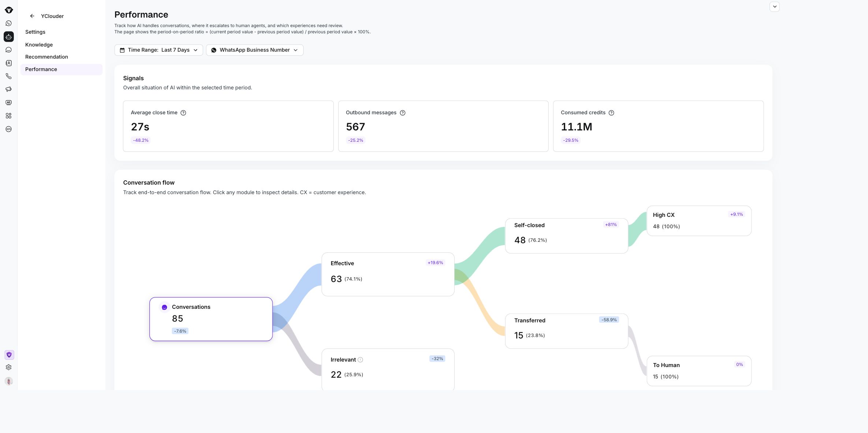The image size is (868, 433).
Task: Click the 567 outbound messages value
Action: click(x=355, y=127)
